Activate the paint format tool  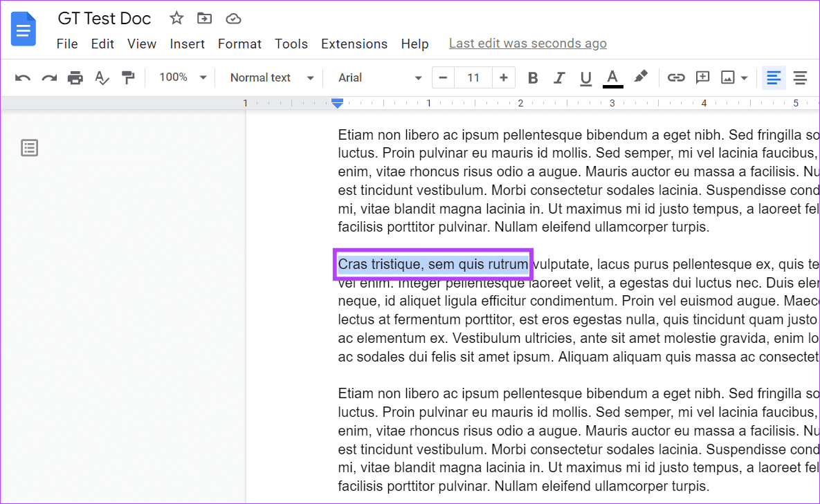[x=128, y=78]
